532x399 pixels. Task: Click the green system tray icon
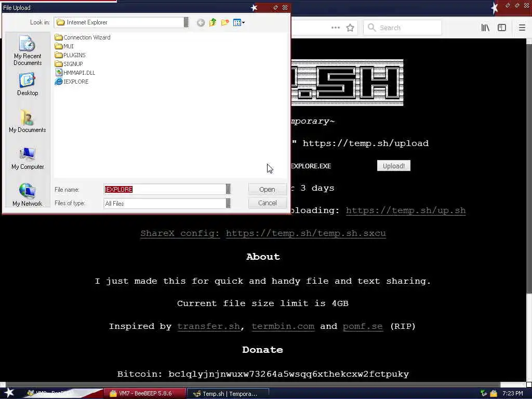[x=484, y=394]
